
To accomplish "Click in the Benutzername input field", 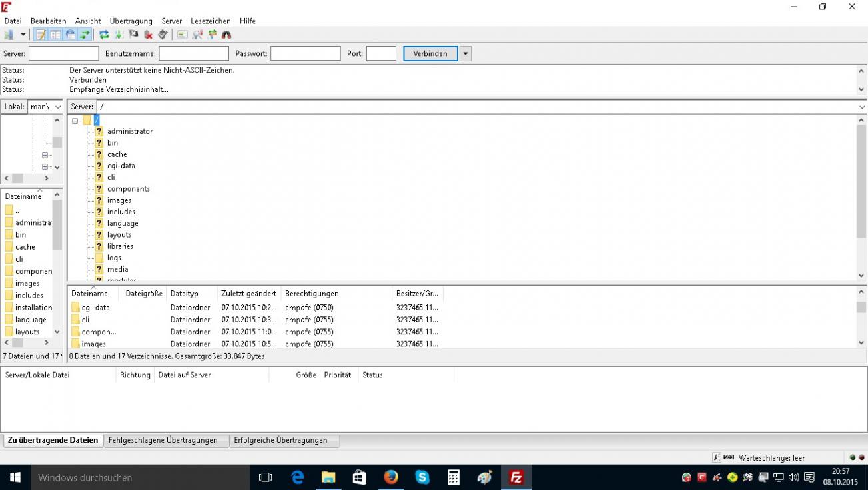I will [194, 54].
